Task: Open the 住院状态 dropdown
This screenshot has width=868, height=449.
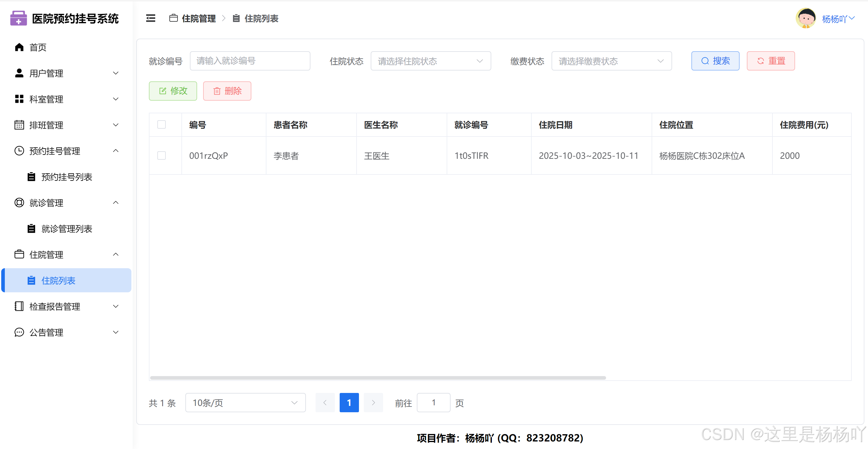Action: (x=430, y=61)
